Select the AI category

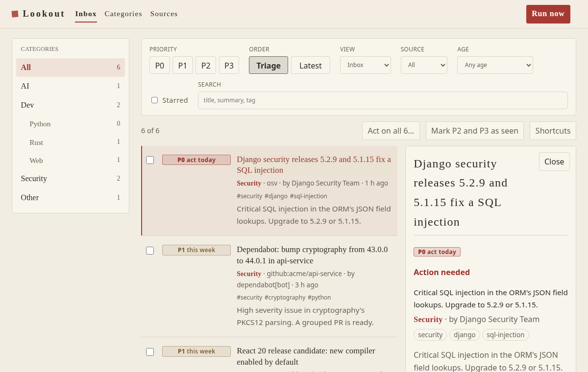[71, 86]
